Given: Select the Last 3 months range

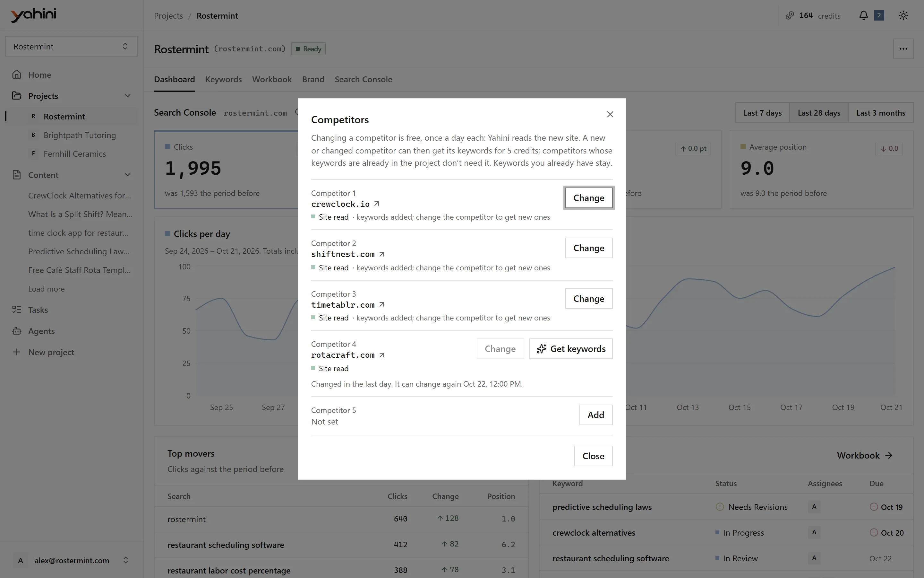Looking at the screenshot, I should tap(880, 113).
